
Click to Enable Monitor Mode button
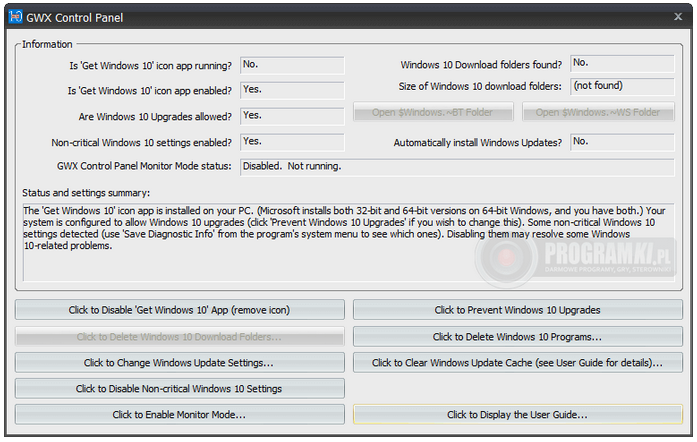[180, 414]
